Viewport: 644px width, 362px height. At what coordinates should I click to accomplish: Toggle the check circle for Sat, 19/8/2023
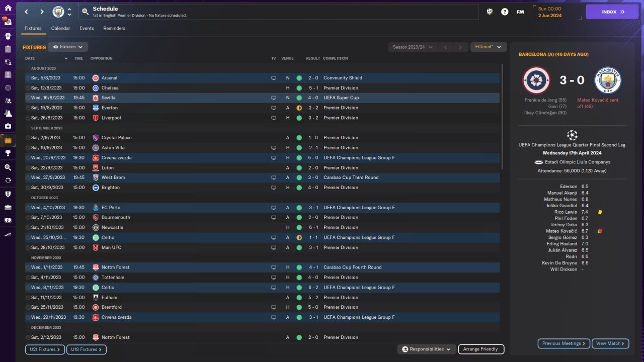[28, 108]
